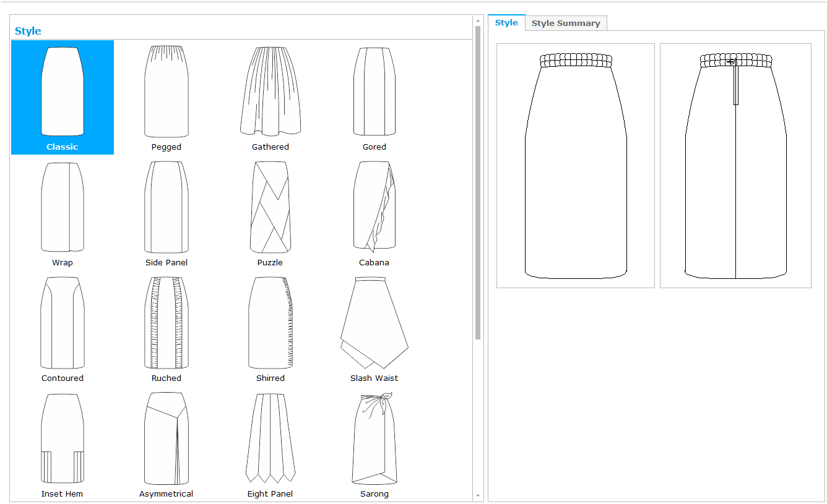Choose the Contoured skirt style

(63, 328)
